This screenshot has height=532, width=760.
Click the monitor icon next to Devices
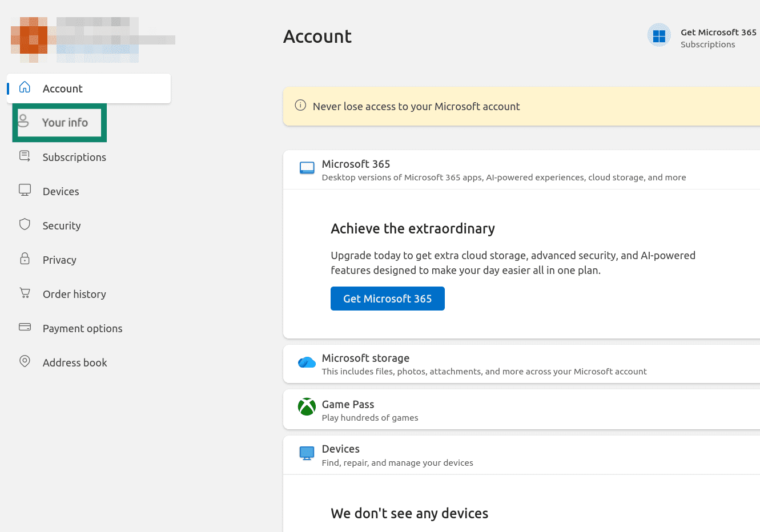25,190
